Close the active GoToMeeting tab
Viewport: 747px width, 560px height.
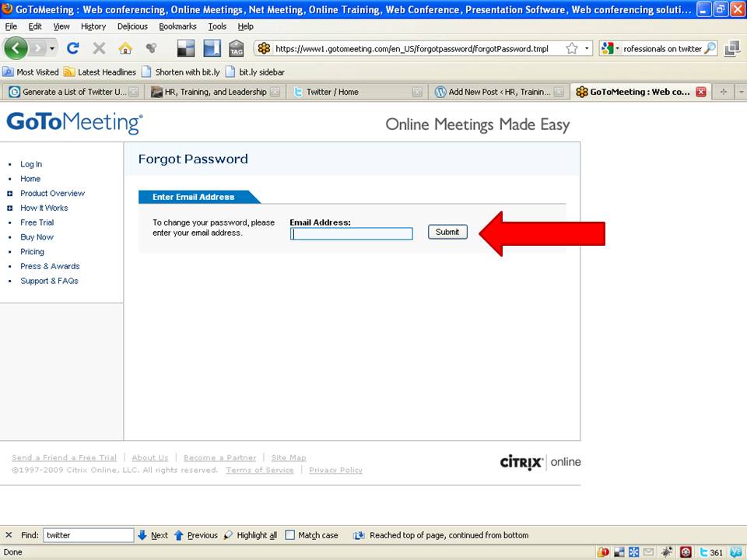point(701,92)
